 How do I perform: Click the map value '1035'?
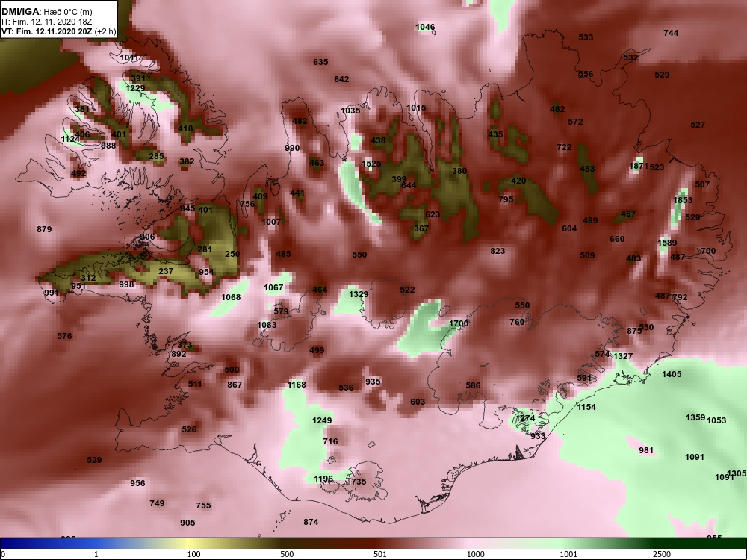coord(350,111)
